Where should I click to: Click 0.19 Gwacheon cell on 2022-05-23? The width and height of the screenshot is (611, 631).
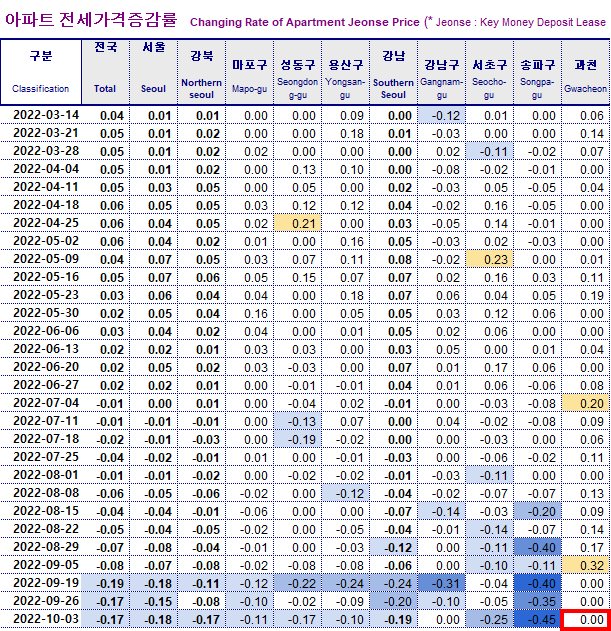(x=586, y=295)
